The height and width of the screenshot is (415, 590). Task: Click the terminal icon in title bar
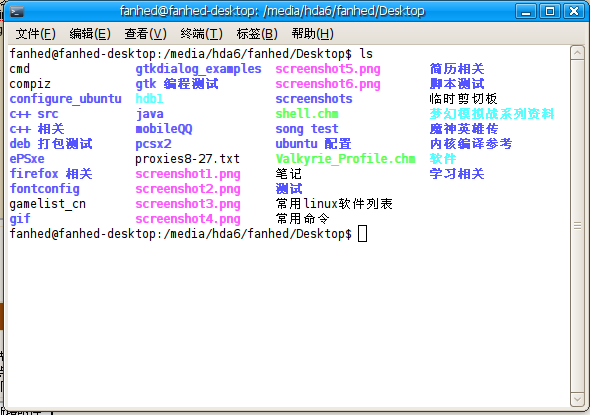(17, 12)
